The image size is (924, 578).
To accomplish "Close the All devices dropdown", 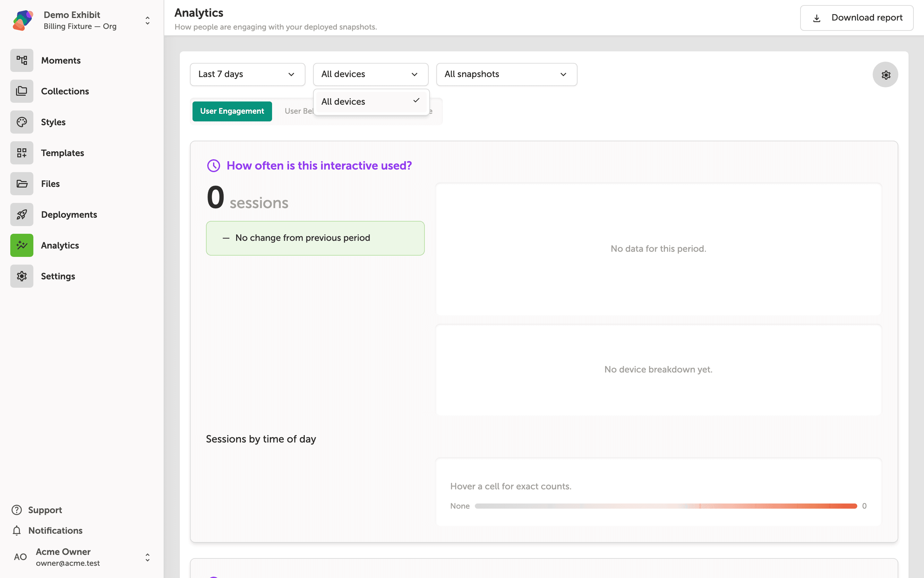I will click(370, 74).
